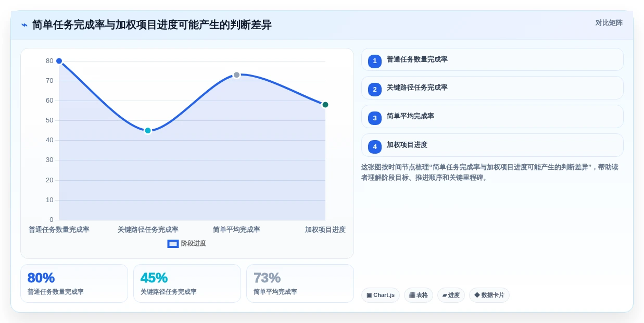The image size is (644, 323).
Task: Open the 普通任务数量完成率 list item
Action: (492, 59)
